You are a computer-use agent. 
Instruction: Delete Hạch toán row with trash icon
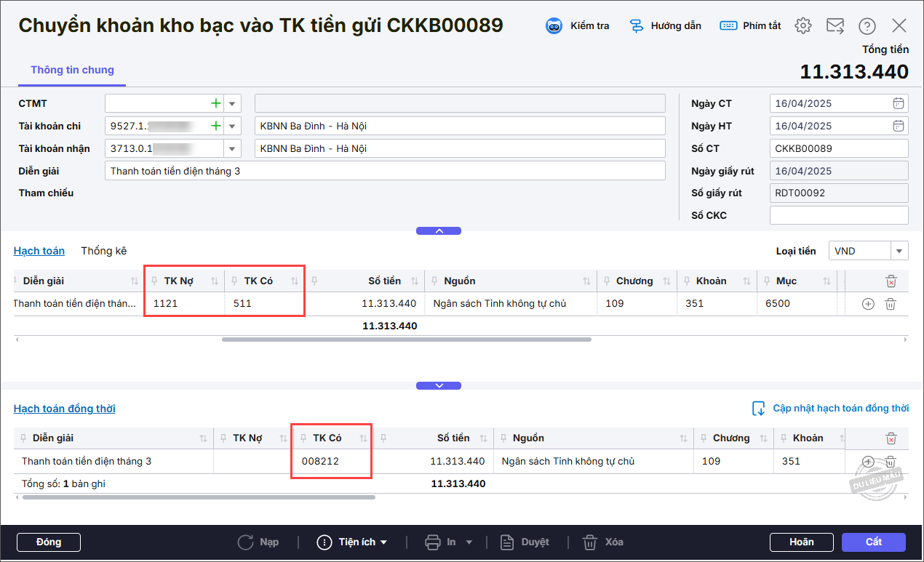click(890, 304)
